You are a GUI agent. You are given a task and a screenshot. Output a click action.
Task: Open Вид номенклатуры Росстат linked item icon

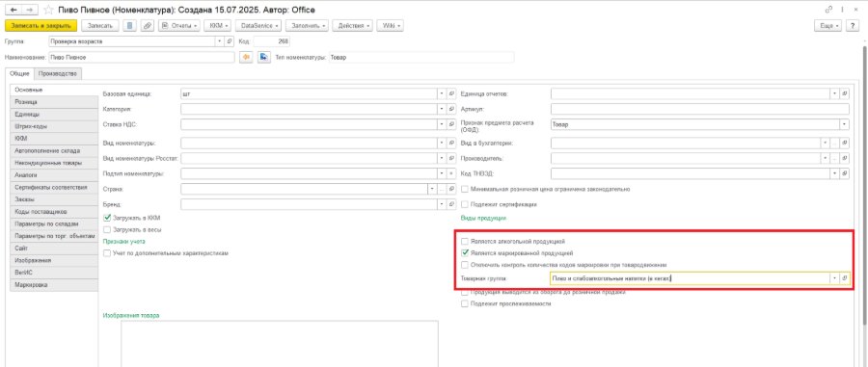coord(450,158)
